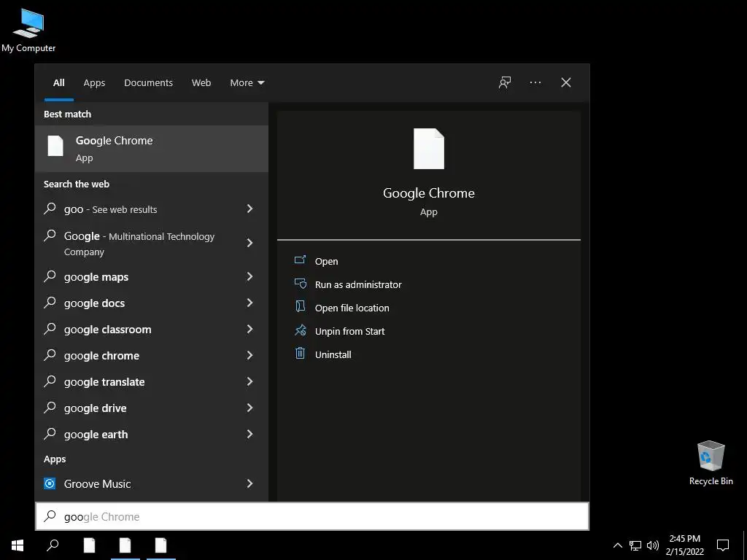The height and width of the screenshot is (560, 747).
Task: Click the taskbar search magnifier icon
Action: pos(53,545)
